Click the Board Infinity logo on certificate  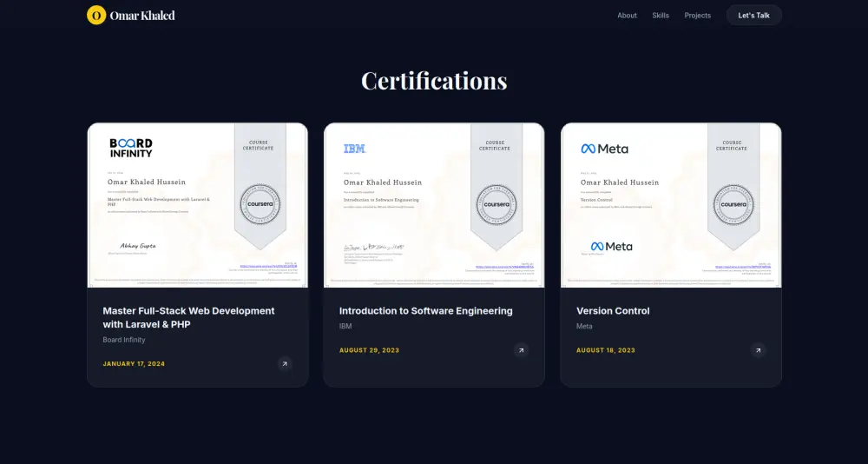(x=131, y=148)
